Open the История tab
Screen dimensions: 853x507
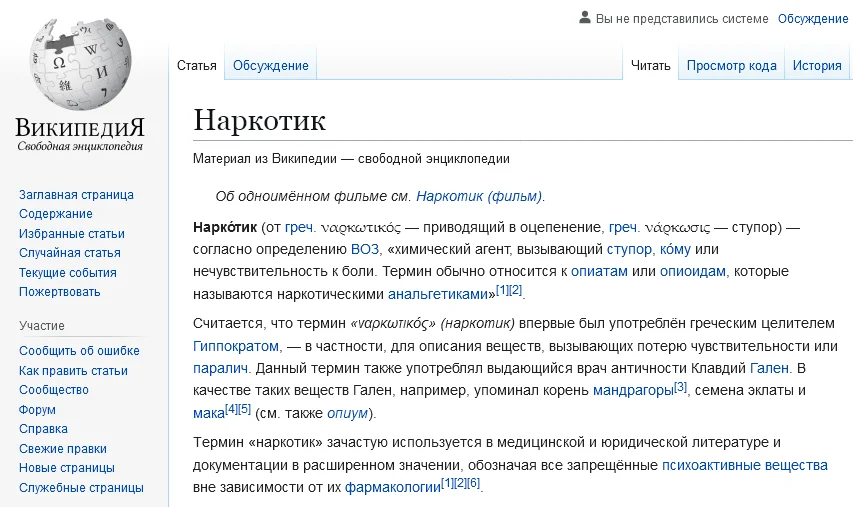coord(817,66)
